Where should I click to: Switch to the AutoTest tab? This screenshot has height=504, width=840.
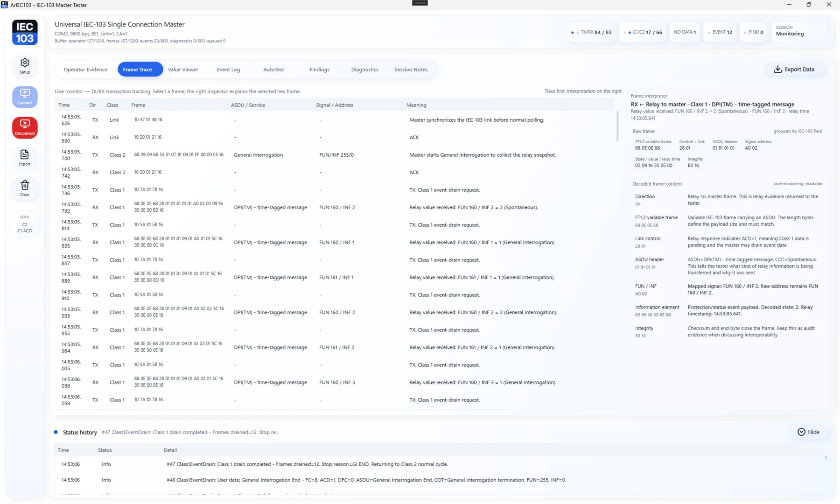pyautogui.click(x=273, y=70)
